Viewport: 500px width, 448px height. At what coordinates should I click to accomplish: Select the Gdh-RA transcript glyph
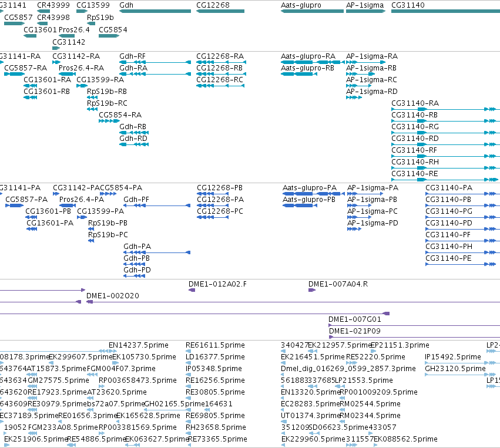[155, 74]
